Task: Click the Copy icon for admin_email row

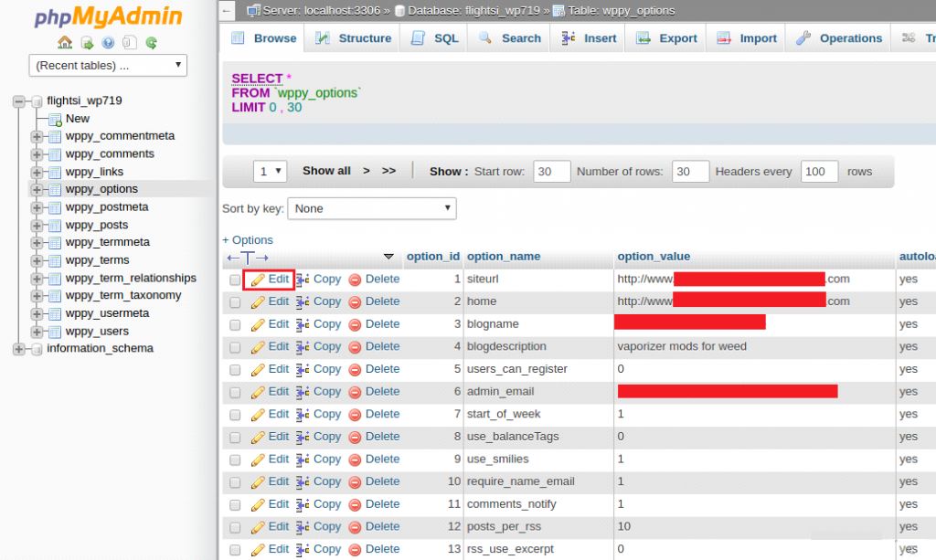Action: click(x=303, y=392)
